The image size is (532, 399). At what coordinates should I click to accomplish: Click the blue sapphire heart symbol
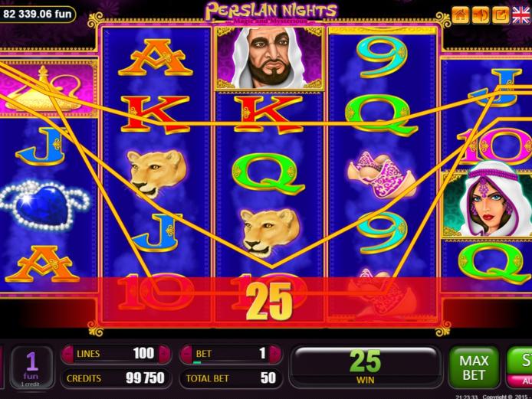[x=44, y=204]
